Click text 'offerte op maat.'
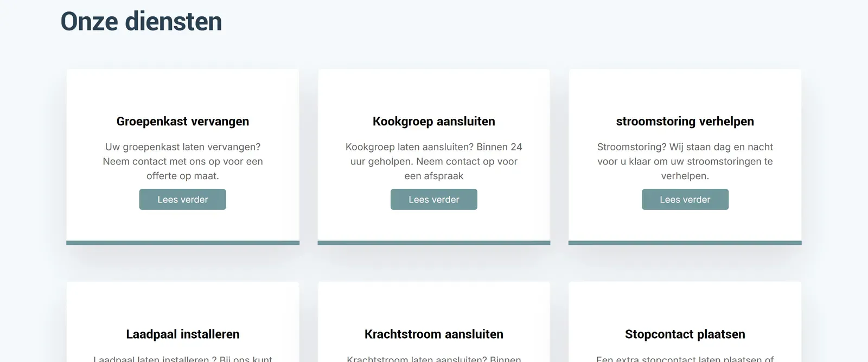The image size is (868, 362). [183, 176]
